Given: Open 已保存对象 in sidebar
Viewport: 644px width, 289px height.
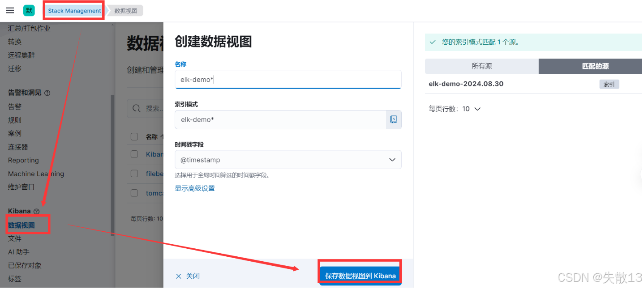Looking at the screenshot, I should (x=25, y=265).
